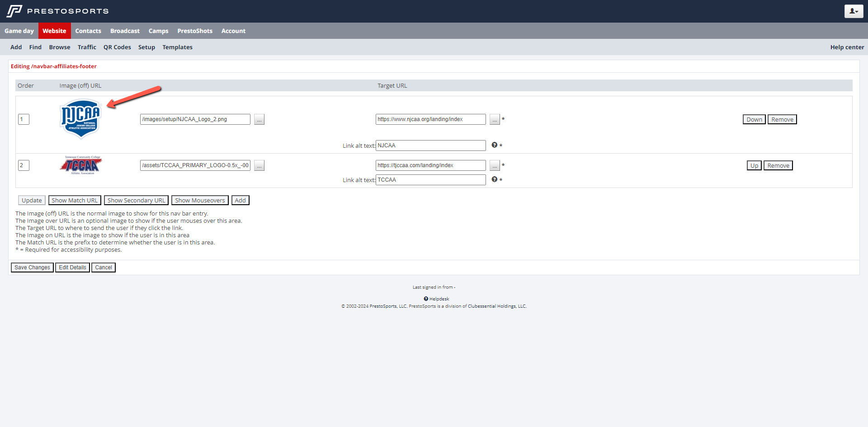
Task: Browse for NJCAA image file
Action: [x=259, y=119]
